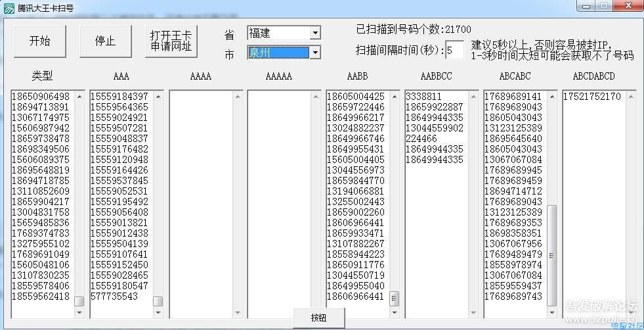Click the up arrow of the ABCABC list scrollbar

pyautogui.click(x=552, y=97)
